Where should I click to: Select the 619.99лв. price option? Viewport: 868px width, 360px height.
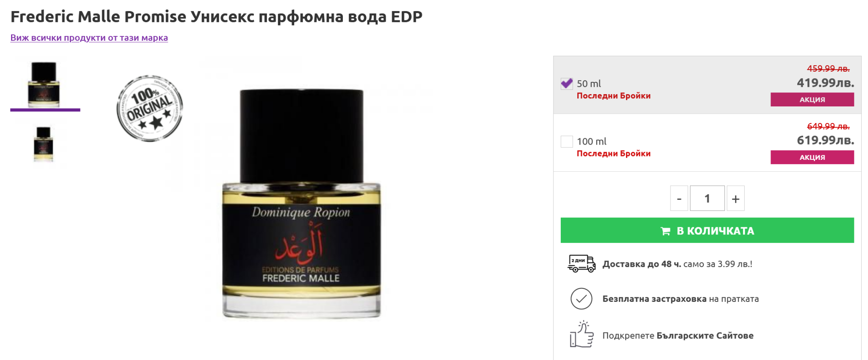point(825,140)
